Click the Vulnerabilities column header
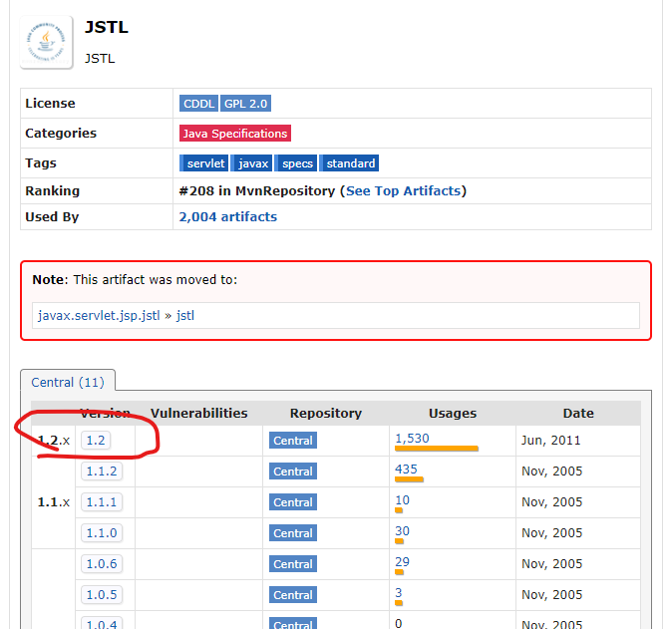 198,413
